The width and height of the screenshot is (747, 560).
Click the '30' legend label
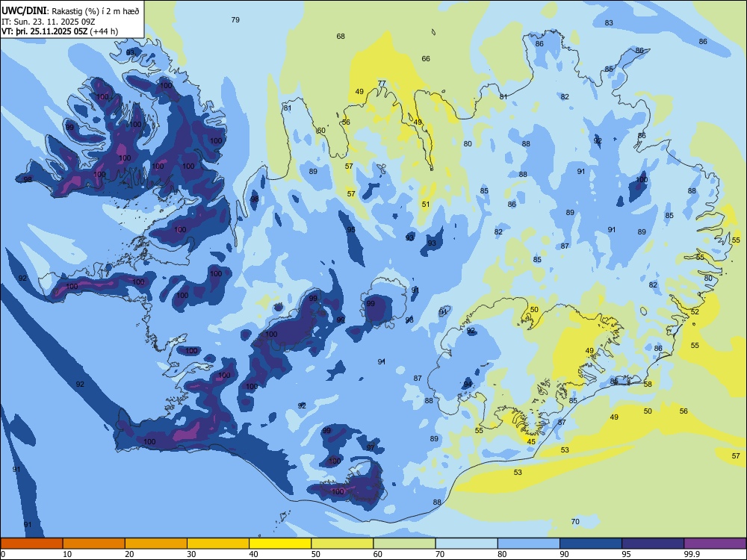click(191, 554)
